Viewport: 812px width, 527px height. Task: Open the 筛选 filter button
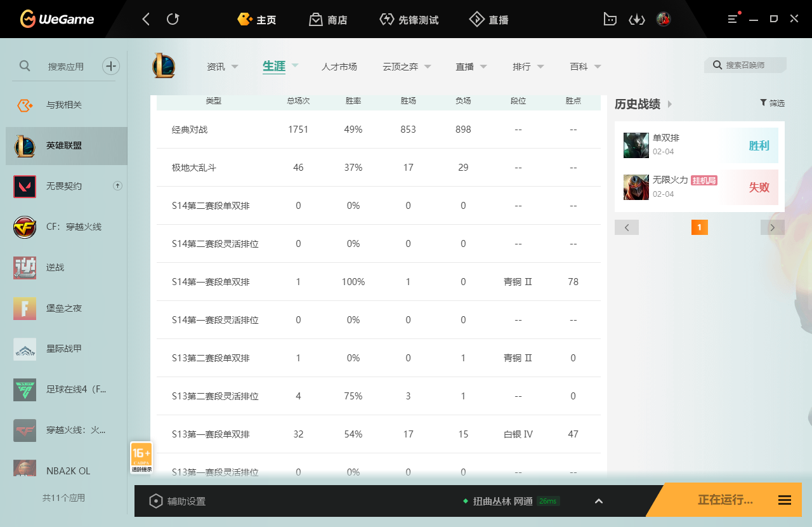pyautogui.click(x=772, y=103)
